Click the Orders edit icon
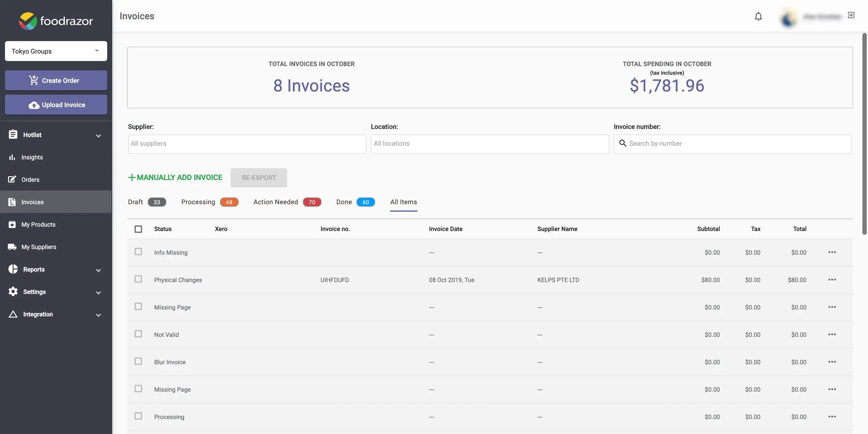The image size is (868, 434). click(x=12, y=179)
